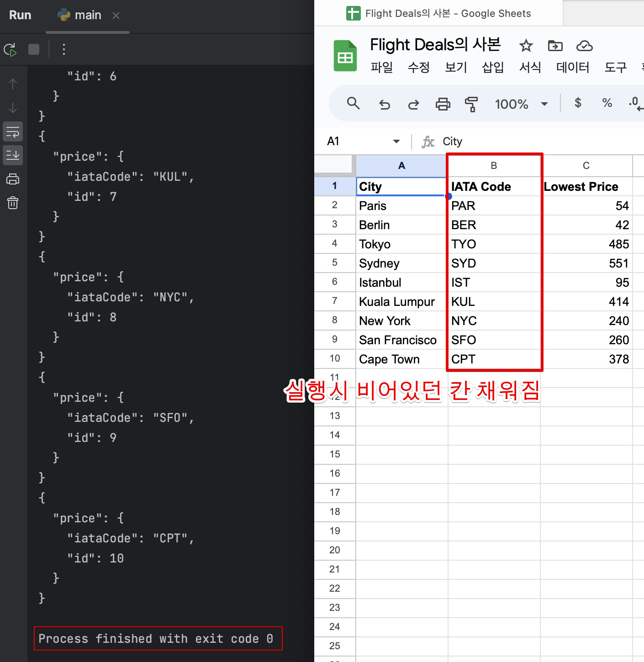Open the 삽입 menu
Image resolution: width=644 pixels, height=662 pixels.
[493, 68]
